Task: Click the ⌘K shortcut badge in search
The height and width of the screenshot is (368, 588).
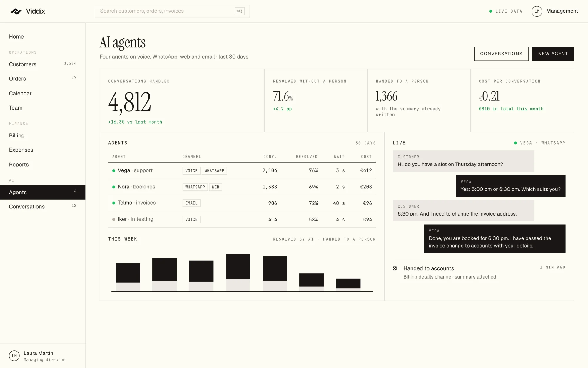Action: pyautogui.click(x=240, y=11)
